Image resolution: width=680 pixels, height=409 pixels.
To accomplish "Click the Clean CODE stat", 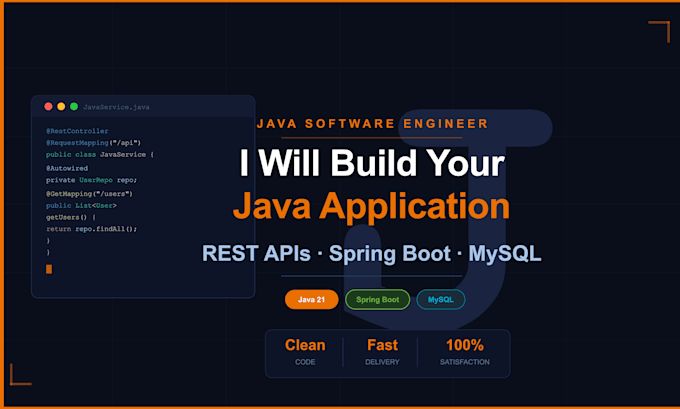I will pos(305,353).
